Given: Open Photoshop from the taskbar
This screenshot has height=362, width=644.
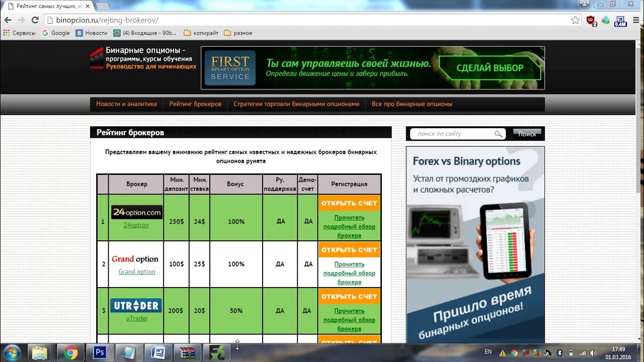Looking at the screenshot, I should [100, 353].
